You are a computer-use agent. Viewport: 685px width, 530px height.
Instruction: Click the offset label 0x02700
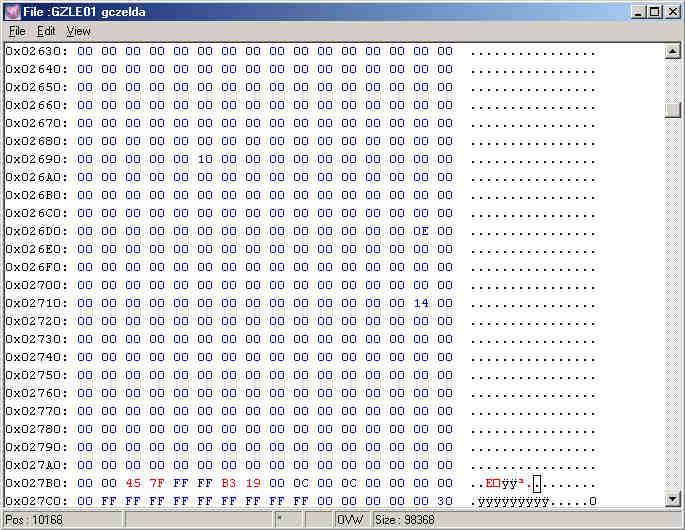(x=35, y=285)
